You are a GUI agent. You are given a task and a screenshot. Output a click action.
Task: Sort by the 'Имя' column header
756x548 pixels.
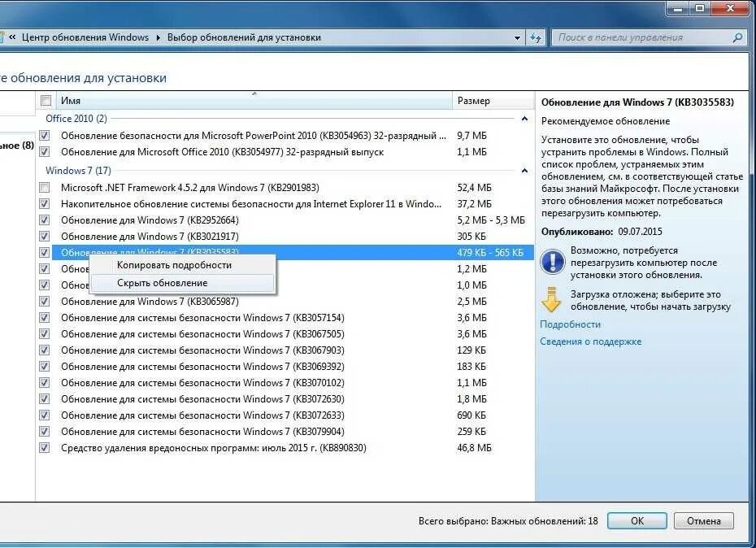pyautogui.click(x=254, y=100)
